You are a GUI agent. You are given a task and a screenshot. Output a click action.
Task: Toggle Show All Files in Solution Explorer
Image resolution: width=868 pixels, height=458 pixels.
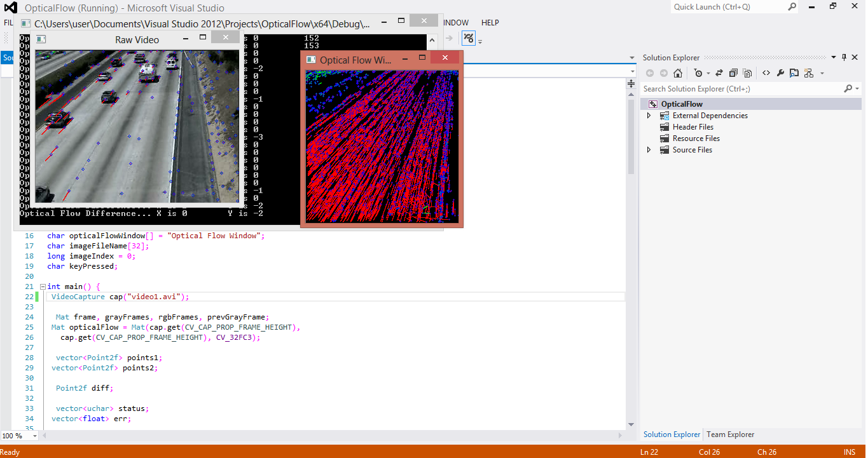coord(794,72)
